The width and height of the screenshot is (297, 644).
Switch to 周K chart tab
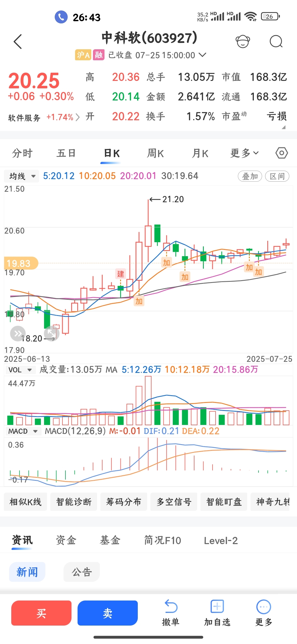(x=155, y=153)
